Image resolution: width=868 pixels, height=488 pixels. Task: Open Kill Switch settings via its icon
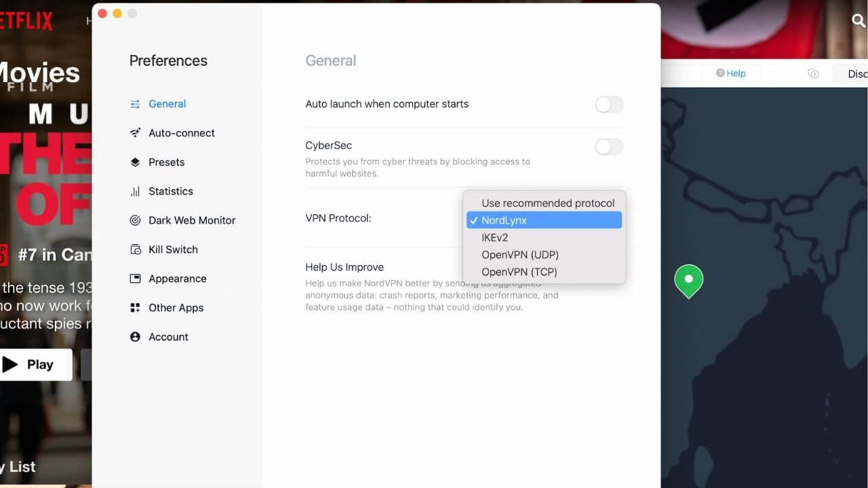pos(134,249)
